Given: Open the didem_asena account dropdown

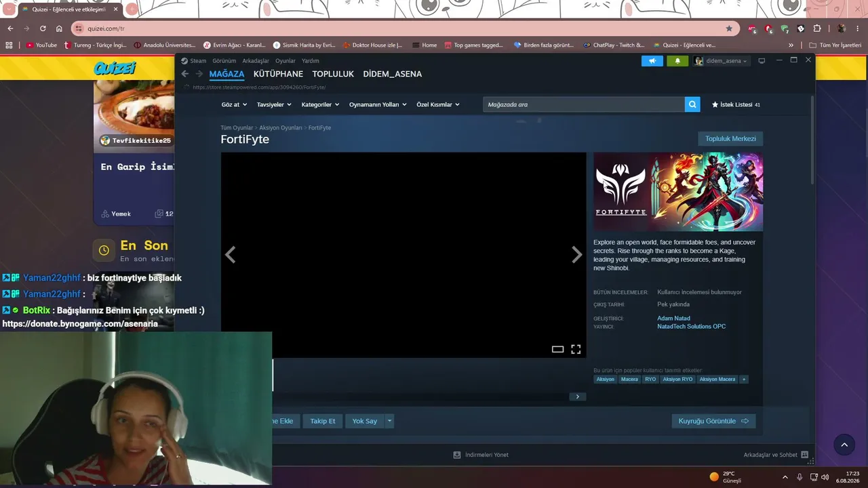Looking at the screenshot, I should click(721, 61).
